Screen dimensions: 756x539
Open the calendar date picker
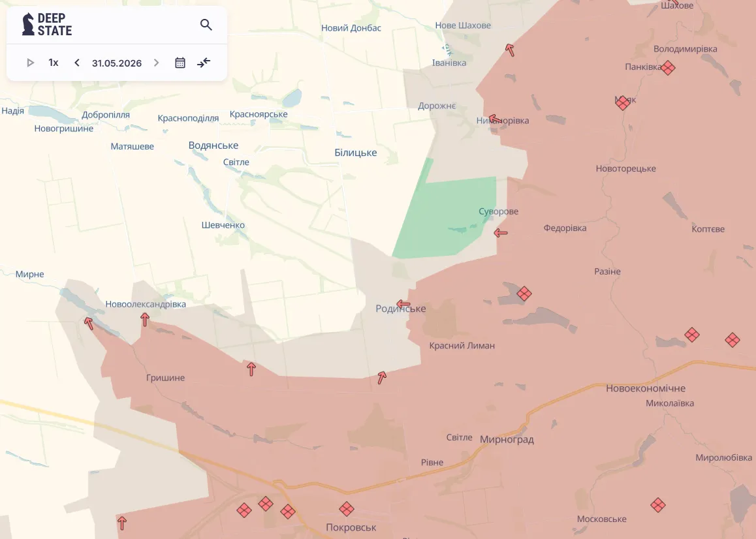coord(180,63)
